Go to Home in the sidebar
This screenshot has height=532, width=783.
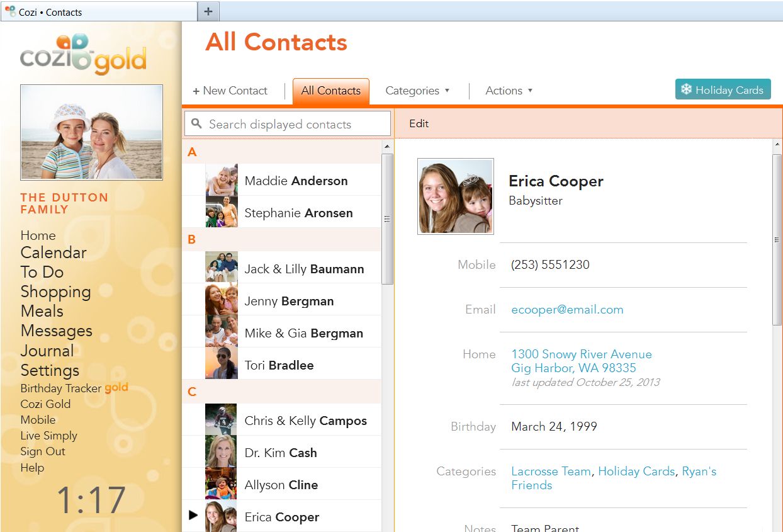tap(38, 235)
